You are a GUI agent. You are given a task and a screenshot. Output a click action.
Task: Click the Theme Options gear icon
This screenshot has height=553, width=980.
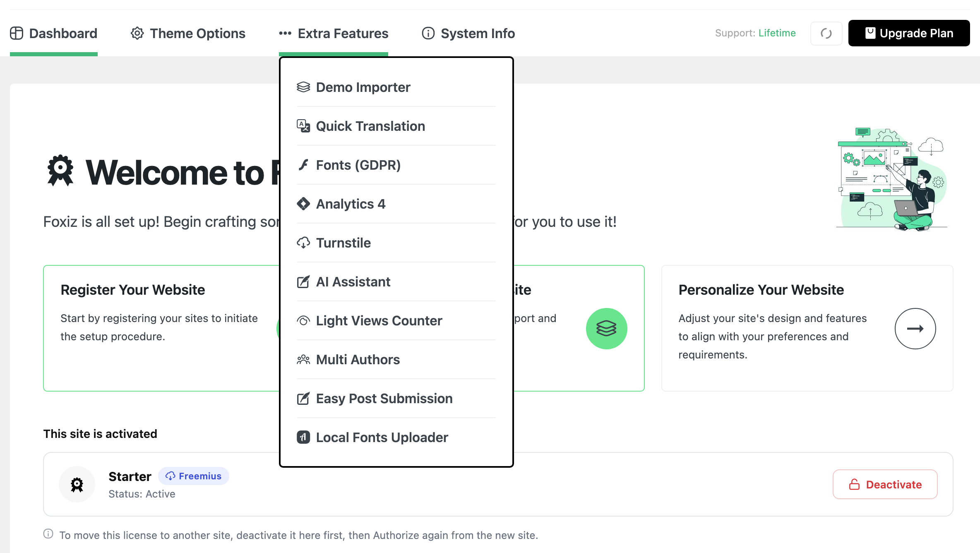(137, 33)
